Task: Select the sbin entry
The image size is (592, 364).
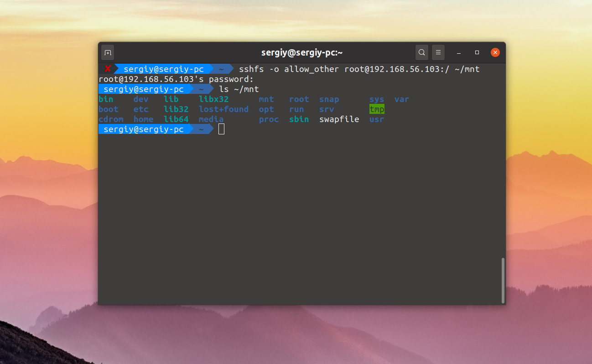Action: [299, 119]
